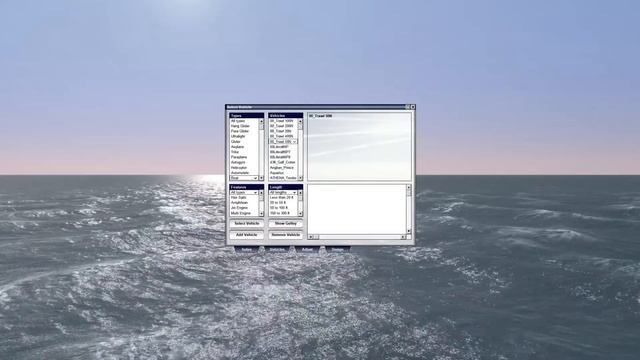The width and height of the screenshot is (640, 360).
Task: Select '00_Trawl 400ft' vehicle
Action: coord(282,136)
